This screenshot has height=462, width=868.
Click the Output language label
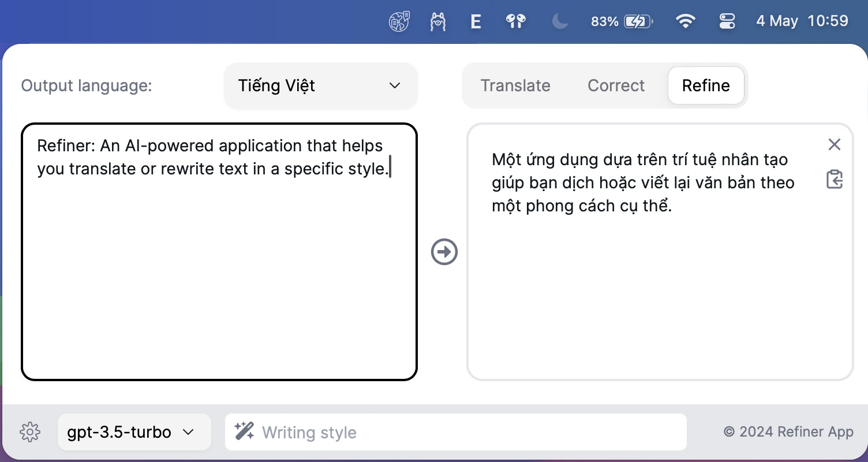(x=87, y=85)
